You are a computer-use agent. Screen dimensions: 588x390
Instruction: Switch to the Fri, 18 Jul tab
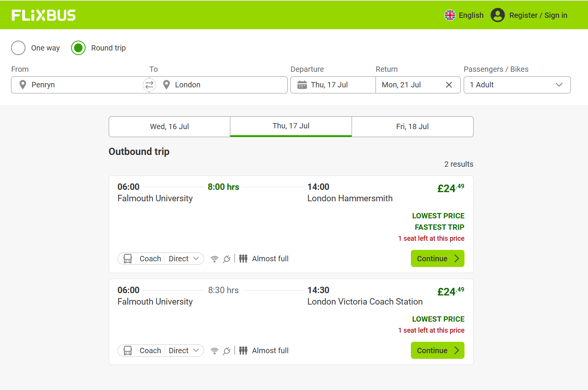click(412, 126)
